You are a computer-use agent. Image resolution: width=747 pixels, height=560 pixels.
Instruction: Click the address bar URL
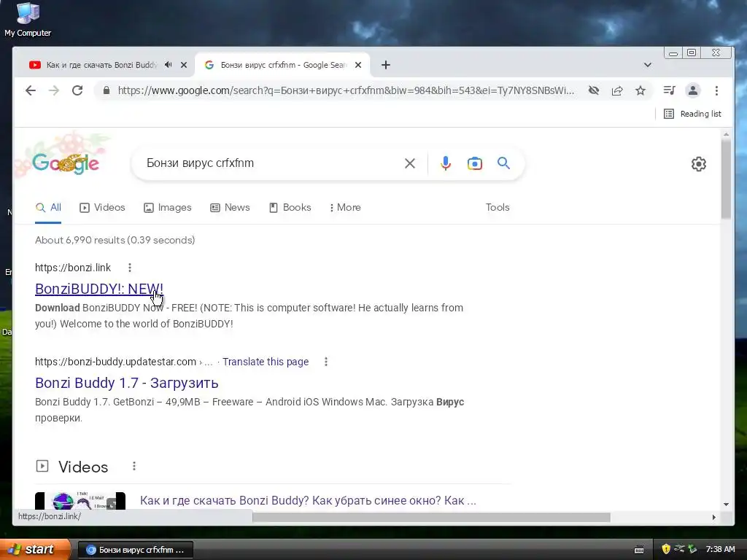click(346, 90)
